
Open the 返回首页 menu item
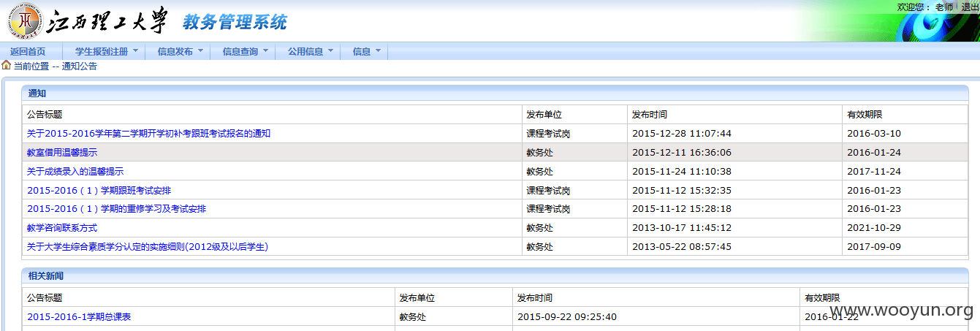click(x=28, y=52)
